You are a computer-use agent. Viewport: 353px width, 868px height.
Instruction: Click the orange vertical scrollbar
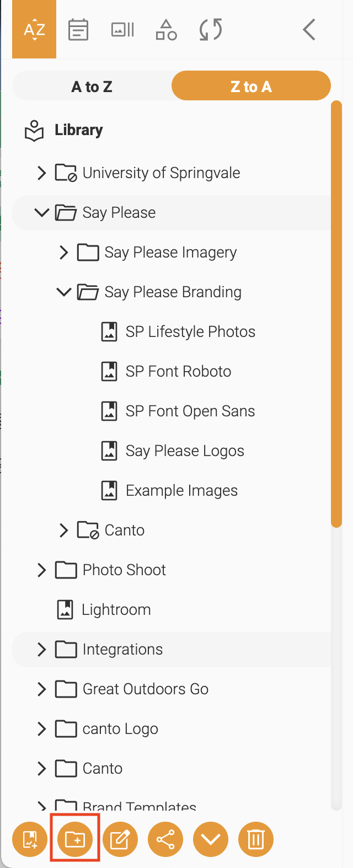point(336,314)
